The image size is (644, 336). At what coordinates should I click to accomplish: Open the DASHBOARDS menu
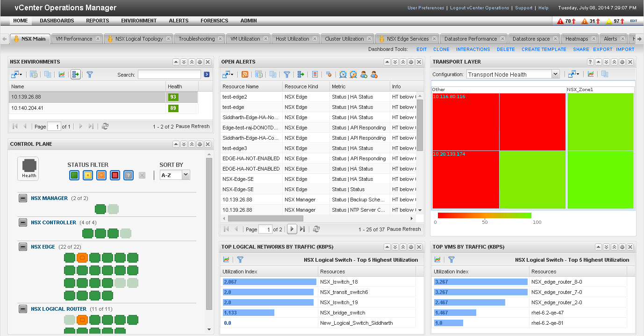pos(57,21)
